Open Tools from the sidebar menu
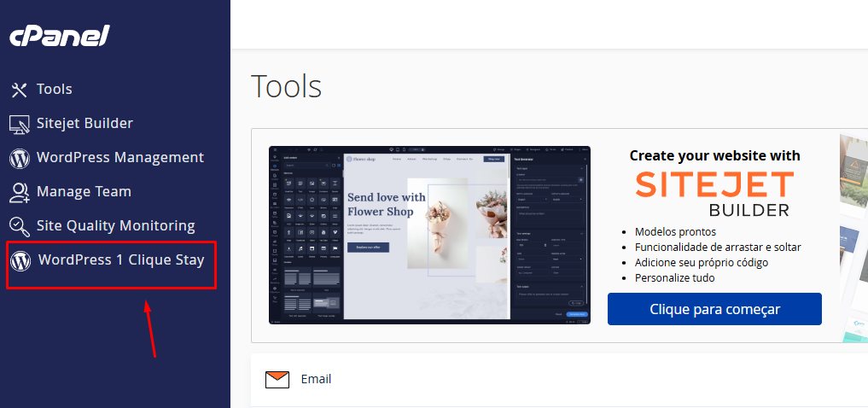This screenshot has width=868, height=408. tap(55, 90)
